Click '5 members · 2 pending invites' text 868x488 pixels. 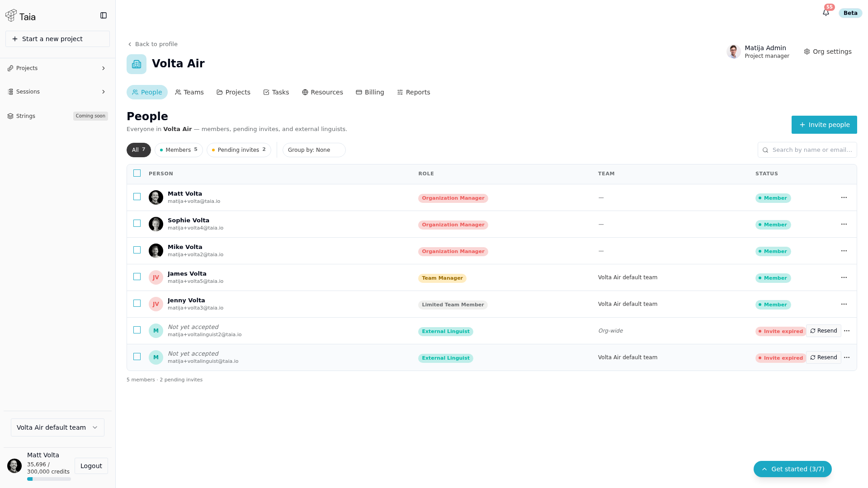pyautogui.click(x=165, y=380)
